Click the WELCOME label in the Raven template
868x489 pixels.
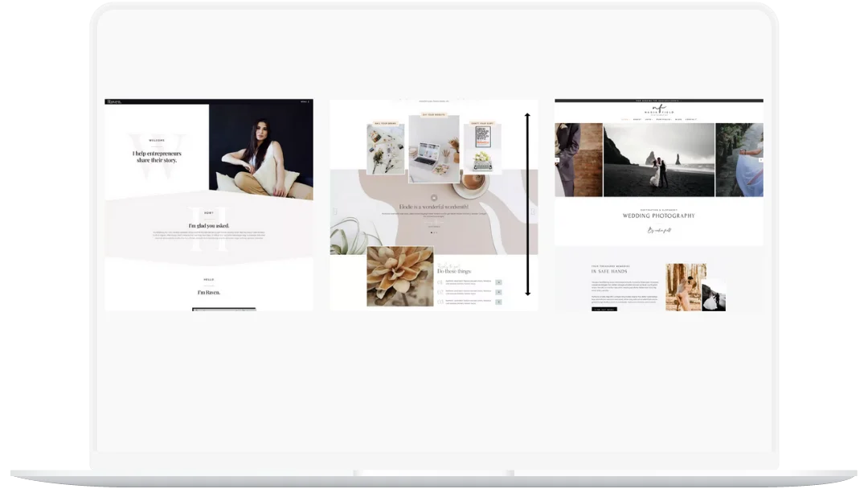157,141
